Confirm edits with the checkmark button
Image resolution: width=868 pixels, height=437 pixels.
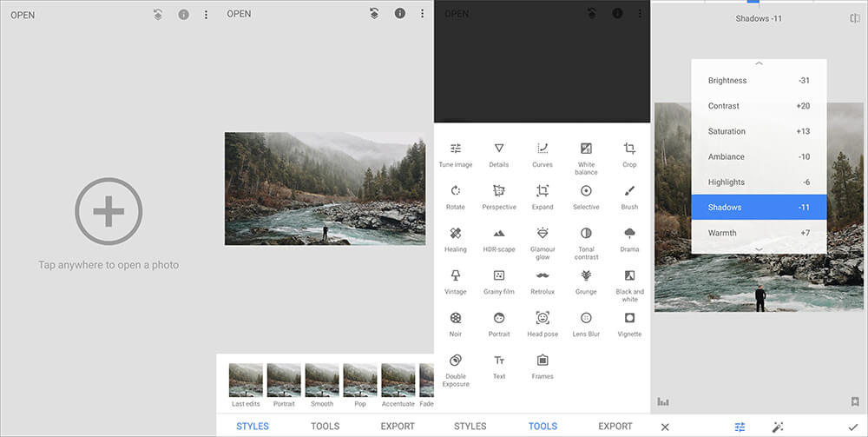[x=853, y=427]
